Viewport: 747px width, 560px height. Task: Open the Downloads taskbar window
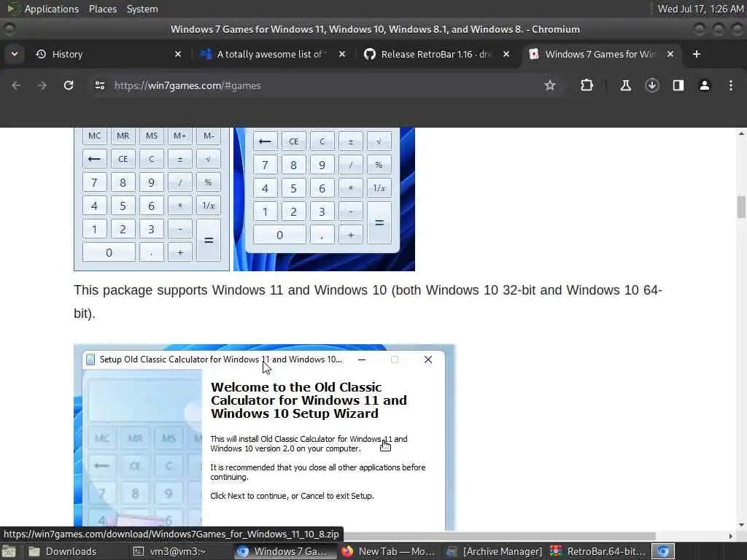pyautogui.click(x=63, y=551)
